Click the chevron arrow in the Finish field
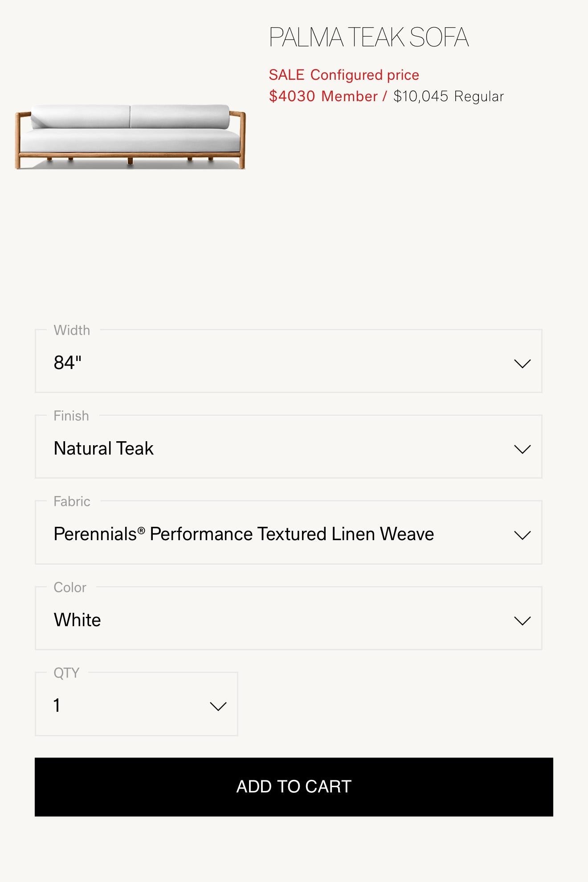The image size is (588, 882). tap(522, 449)
